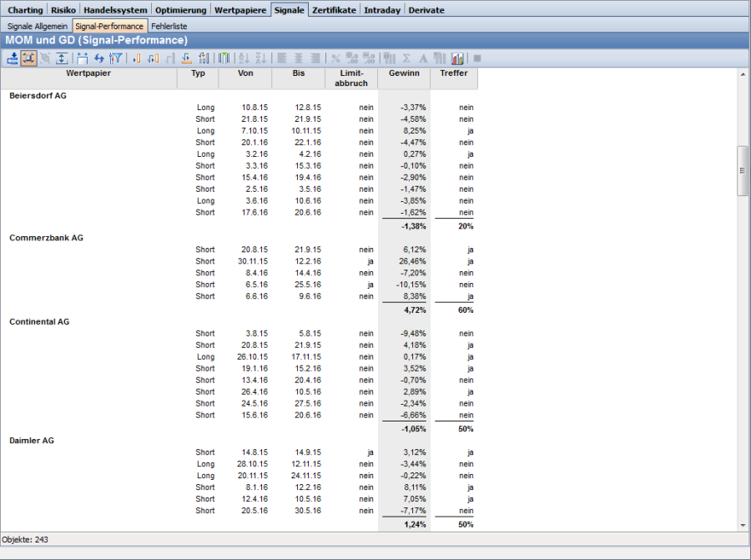Click the scrollbar down arrow
Image resolution: width=751 pixels, height=560 pixels.
(743, 525)
